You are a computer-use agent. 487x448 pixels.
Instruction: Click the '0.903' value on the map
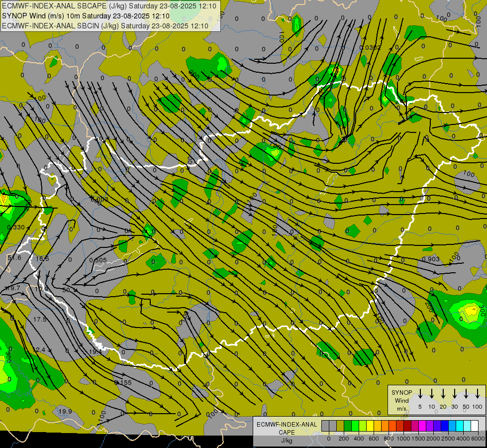pyautogui.click(x=431, y=259)
